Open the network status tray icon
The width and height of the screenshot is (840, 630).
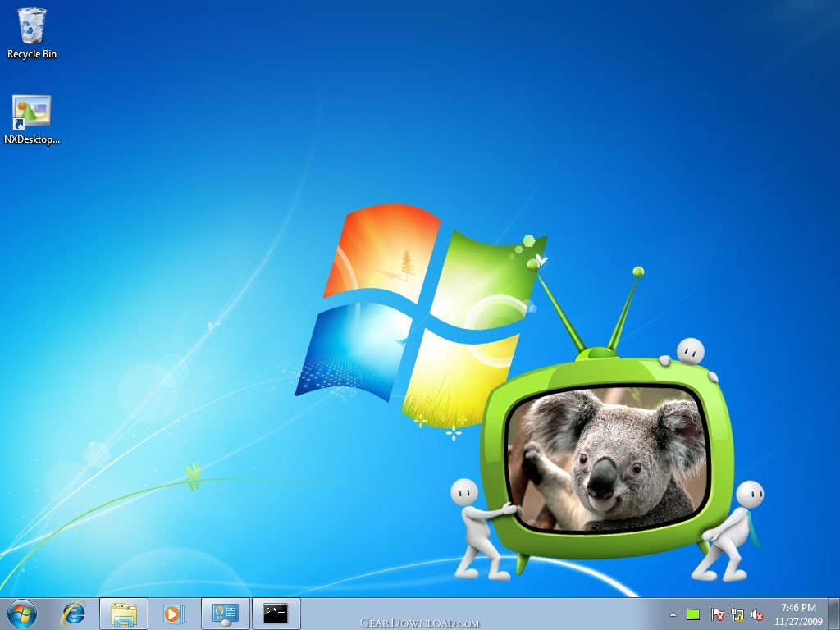[737, 614]
